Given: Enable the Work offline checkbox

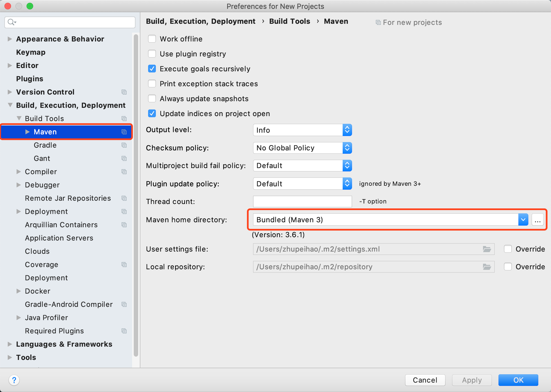Looking at the screenshot, I should 152,39.
